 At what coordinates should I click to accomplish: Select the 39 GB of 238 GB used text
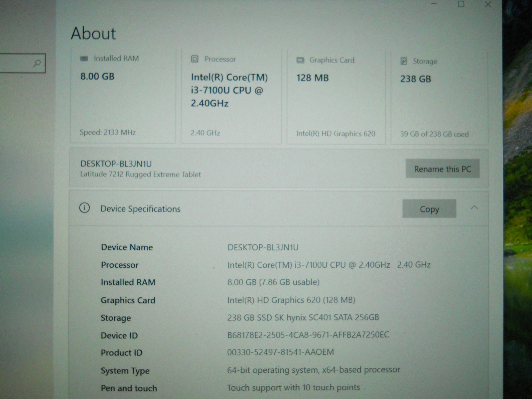click(434, 134)
